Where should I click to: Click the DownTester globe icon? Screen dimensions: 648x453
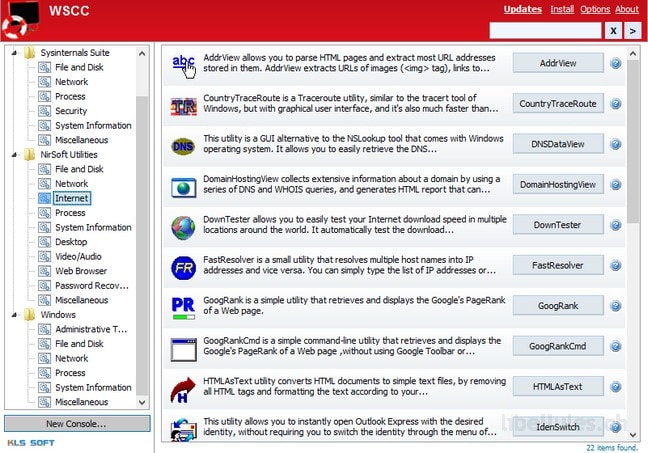click(183, 228)
